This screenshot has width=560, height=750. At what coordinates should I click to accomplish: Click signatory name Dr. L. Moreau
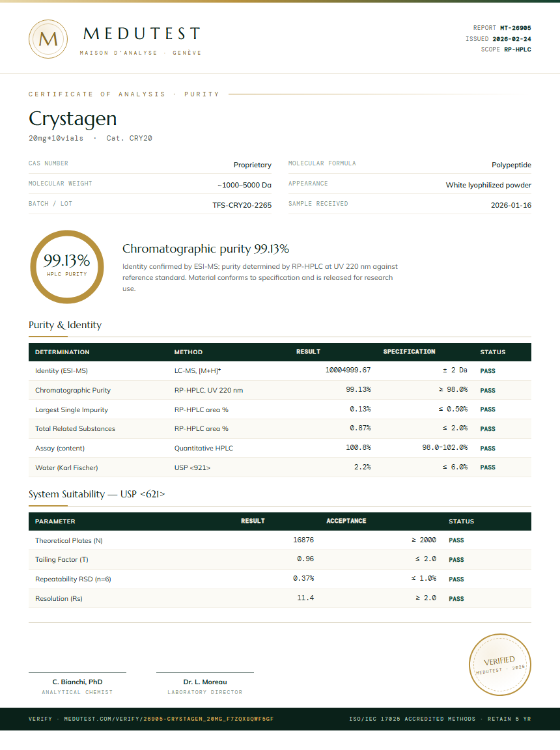(x=205, y=682)
